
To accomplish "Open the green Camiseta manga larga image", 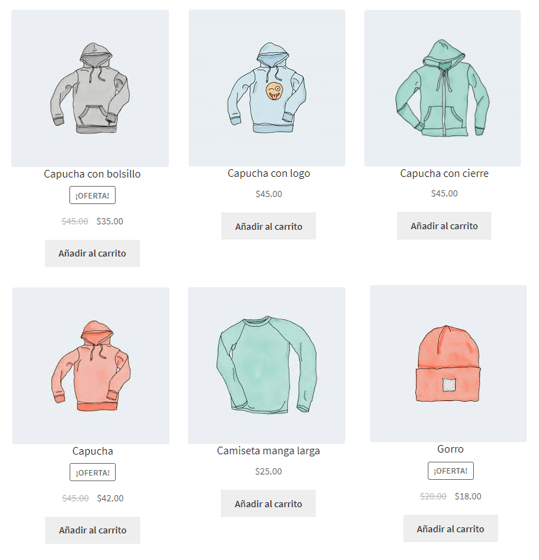I will pos(266,365).
